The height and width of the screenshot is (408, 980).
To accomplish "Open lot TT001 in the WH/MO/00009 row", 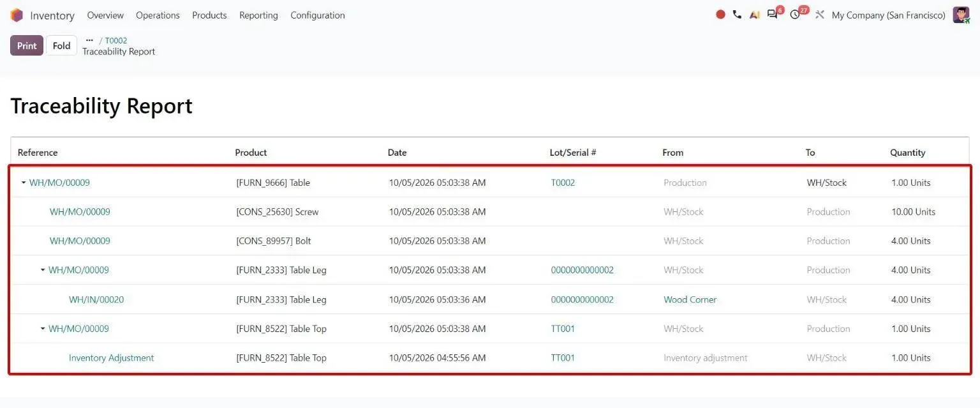I will point(563,329).
